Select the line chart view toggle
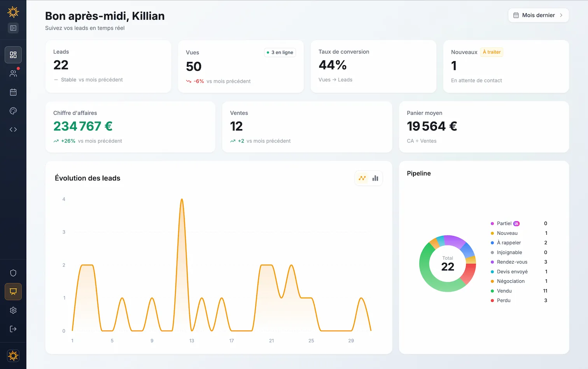This screenshot has width=588, height=369. pos(362,178)
